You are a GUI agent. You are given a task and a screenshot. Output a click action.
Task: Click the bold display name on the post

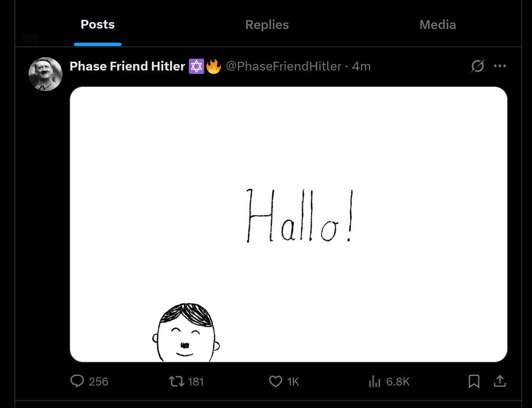coord(127,66)
